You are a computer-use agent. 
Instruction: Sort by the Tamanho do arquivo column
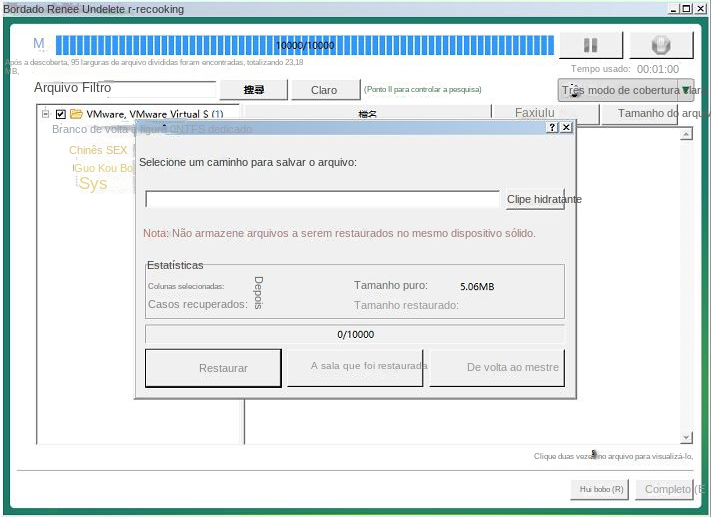point(655,114)
